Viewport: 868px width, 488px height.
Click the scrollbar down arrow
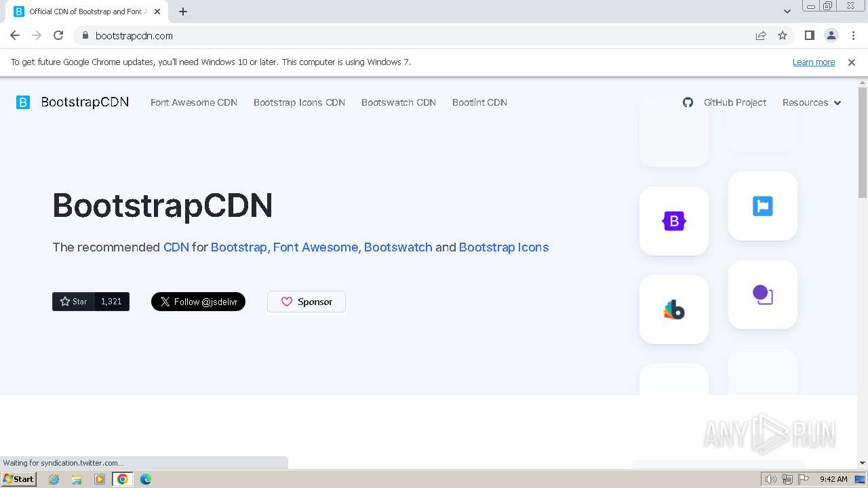click(x=863, y=462)
